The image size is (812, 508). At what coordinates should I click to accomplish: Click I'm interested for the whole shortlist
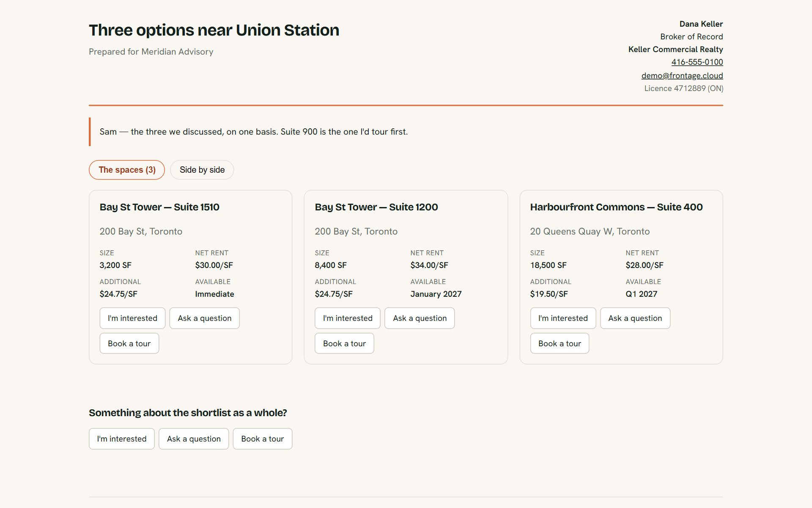click(x=122, y=439)
